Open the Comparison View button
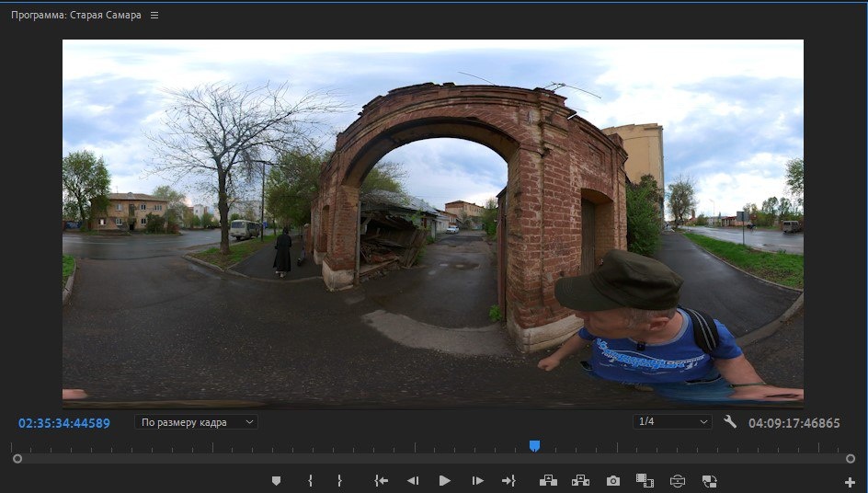 pyautogui.click(x=645, y=481)
